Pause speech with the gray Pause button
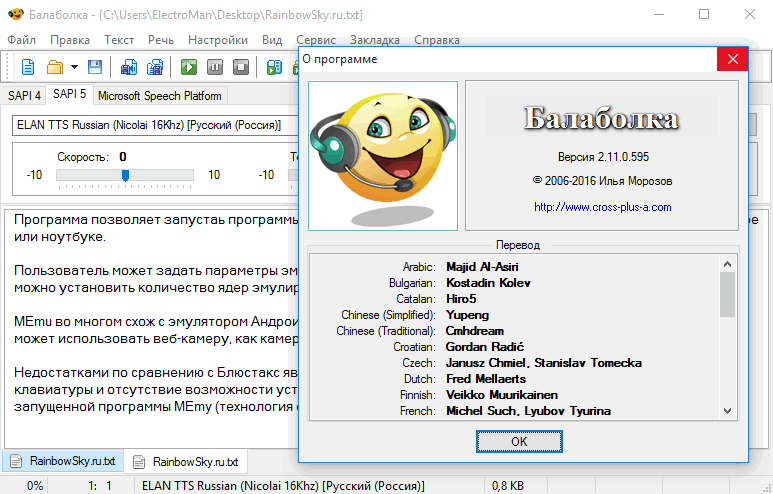This screenshot has height=494, width=773. (215, 67)
